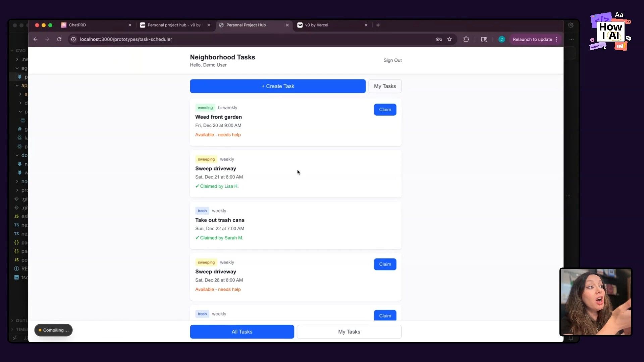
Task: Select the Personal Project Hub tab
Action: [x=254, y=25]
